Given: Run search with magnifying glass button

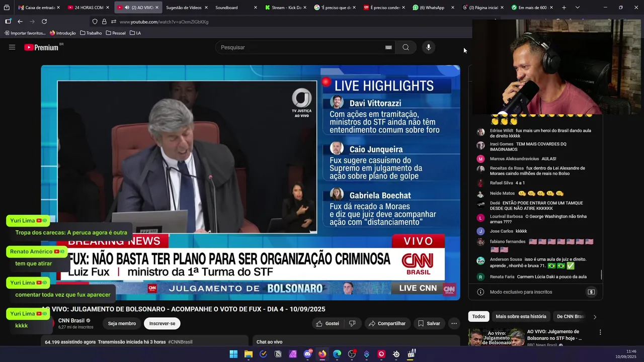Looking at the screenshot, I should [x=406, y=47].
